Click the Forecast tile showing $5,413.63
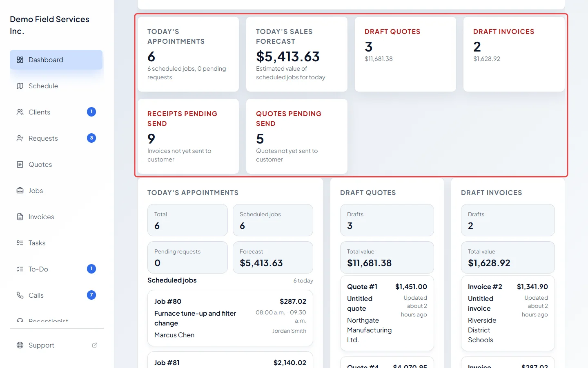This screenshot has width=588, height=368. [x=273, y=257]
